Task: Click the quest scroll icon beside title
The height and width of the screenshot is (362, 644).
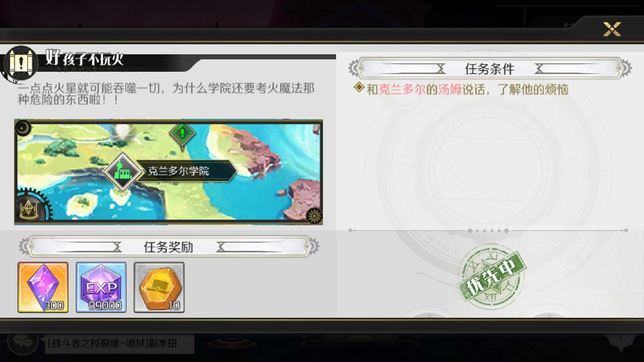Action: (x=20, y=62)
